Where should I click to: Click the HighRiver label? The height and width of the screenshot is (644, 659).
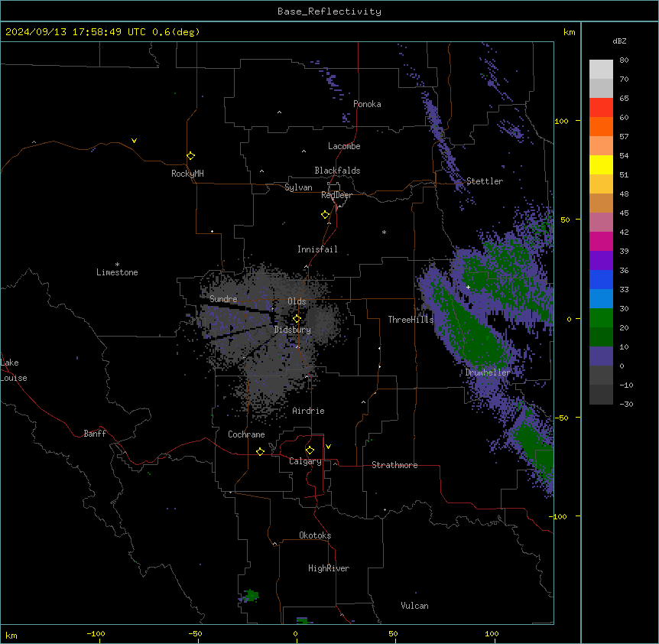point(328,568)
